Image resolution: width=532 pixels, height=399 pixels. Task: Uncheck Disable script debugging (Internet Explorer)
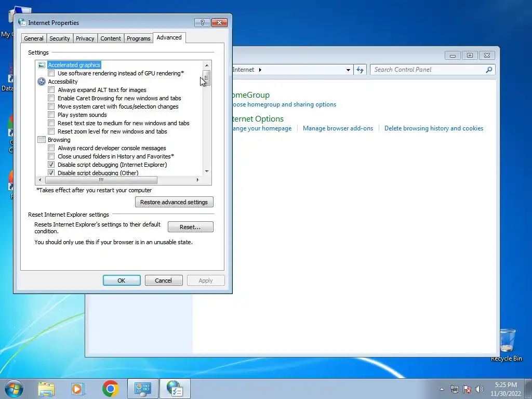pos(51,165)
